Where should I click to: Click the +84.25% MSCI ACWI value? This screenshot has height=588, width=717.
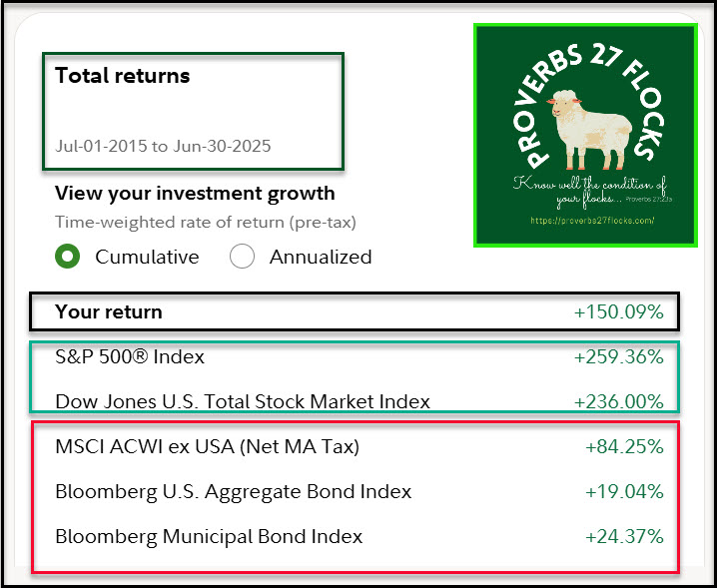point(624,446)
